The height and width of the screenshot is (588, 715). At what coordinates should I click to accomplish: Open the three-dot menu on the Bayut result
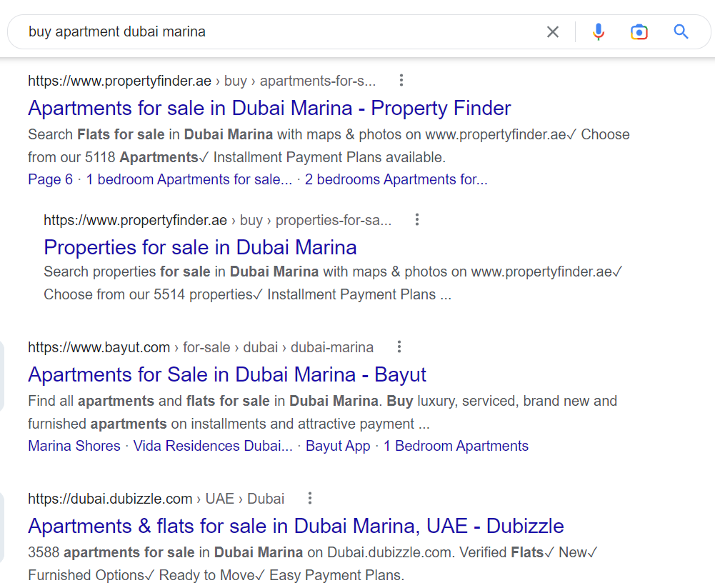click(x=399, y=347)
